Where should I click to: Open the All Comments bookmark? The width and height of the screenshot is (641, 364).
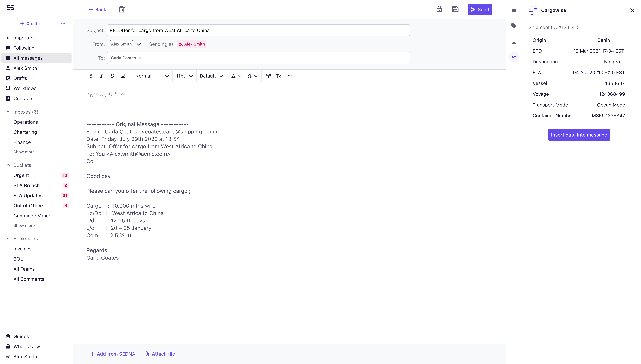pyautogui.click(x=29, y=279)
